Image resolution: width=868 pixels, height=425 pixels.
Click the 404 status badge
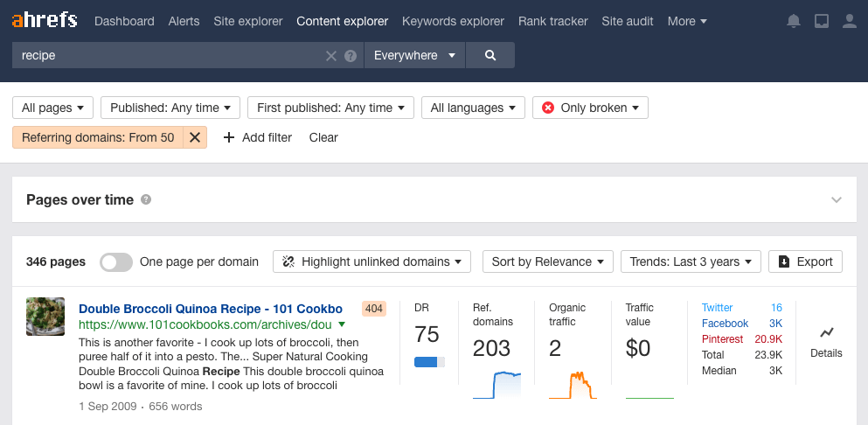373,309
